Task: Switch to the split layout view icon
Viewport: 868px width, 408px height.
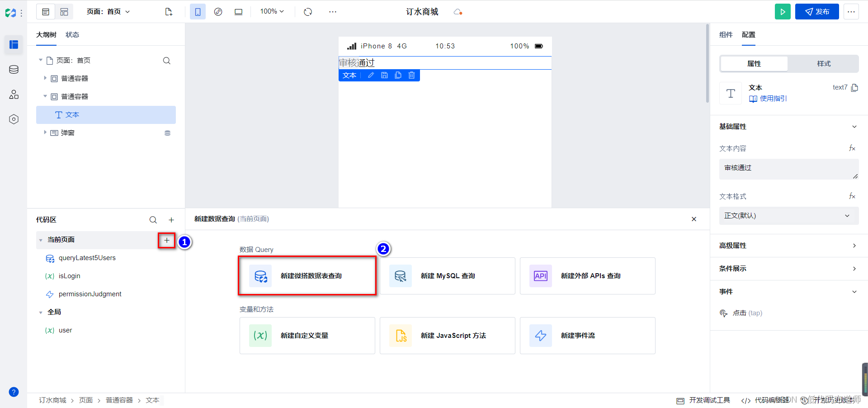Action: pyautogui.click(x=64, y=12)
